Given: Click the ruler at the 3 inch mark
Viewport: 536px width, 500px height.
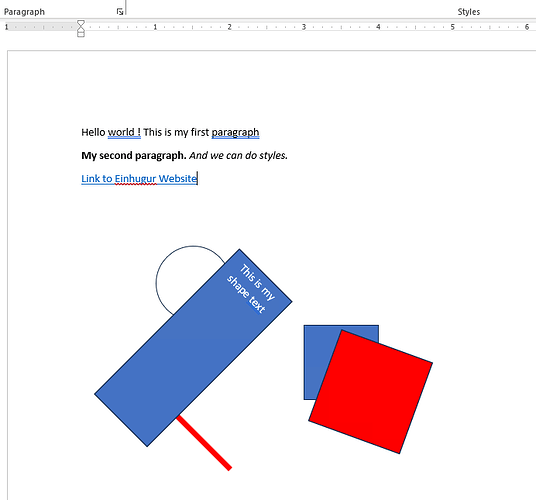Looking at the screenshot, I should [x=304, y=27].
